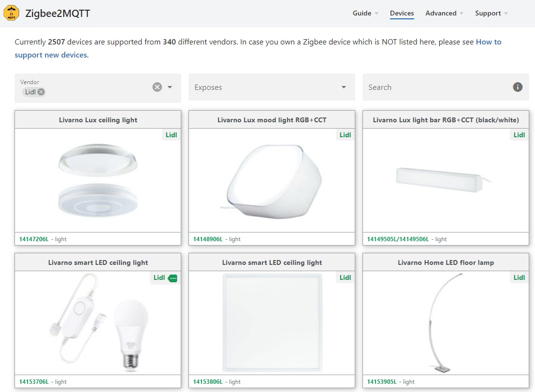Go to the Devices tab
The image size is (535, 392).
pyautogui.click(x=402, y=14)
